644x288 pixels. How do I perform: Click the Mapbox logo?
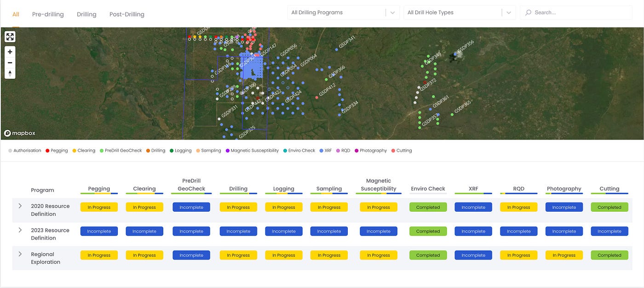pos(20,133)
